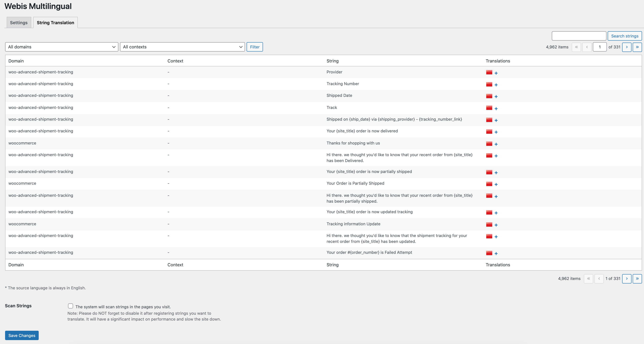Add a translation for "Thanks for shopping with us"
The image size is (644, 344).
point(496,144)
